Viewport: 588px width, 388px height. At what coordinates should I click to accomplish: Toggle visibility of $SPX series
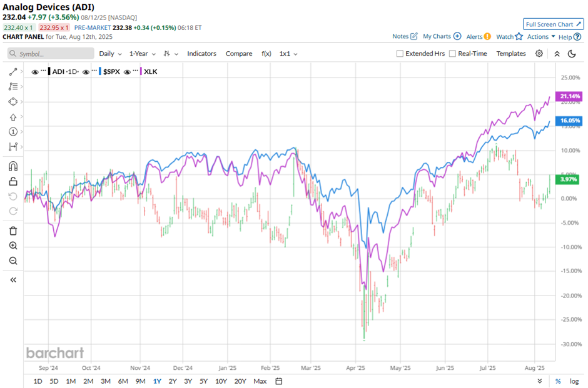click(86, 71)
